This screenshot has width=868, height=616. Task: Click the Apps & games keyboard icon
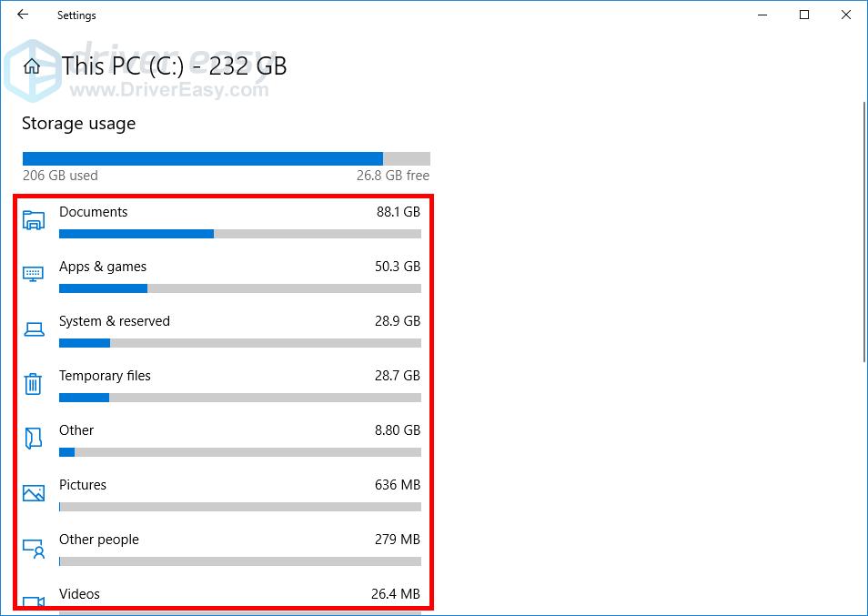point(34,274)
